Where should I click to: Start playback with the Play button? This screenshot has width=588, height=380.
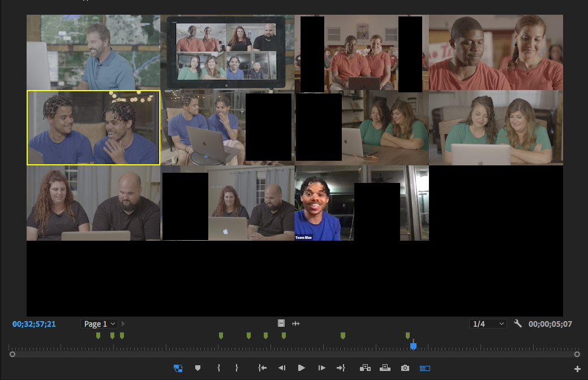pyautogui.click(x=301, y=368)
